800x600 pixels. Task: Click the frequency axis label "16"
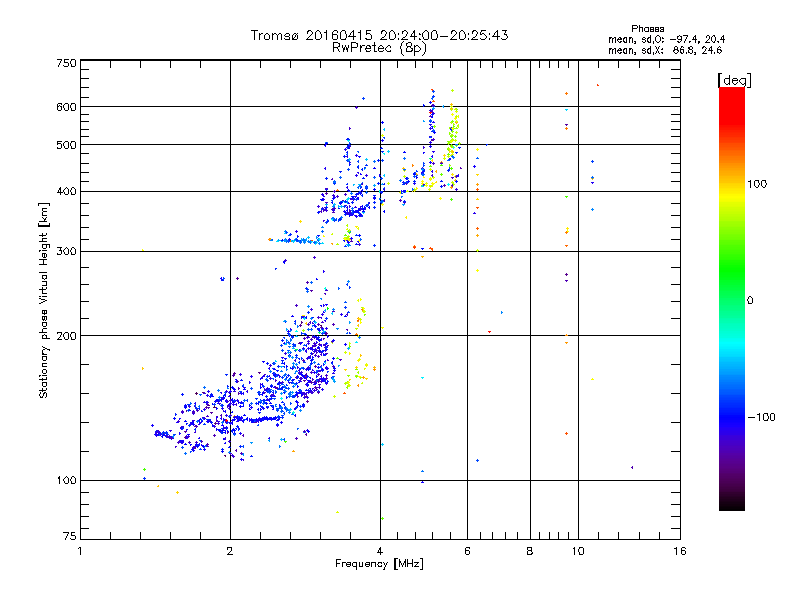click(x=680, y=552)
